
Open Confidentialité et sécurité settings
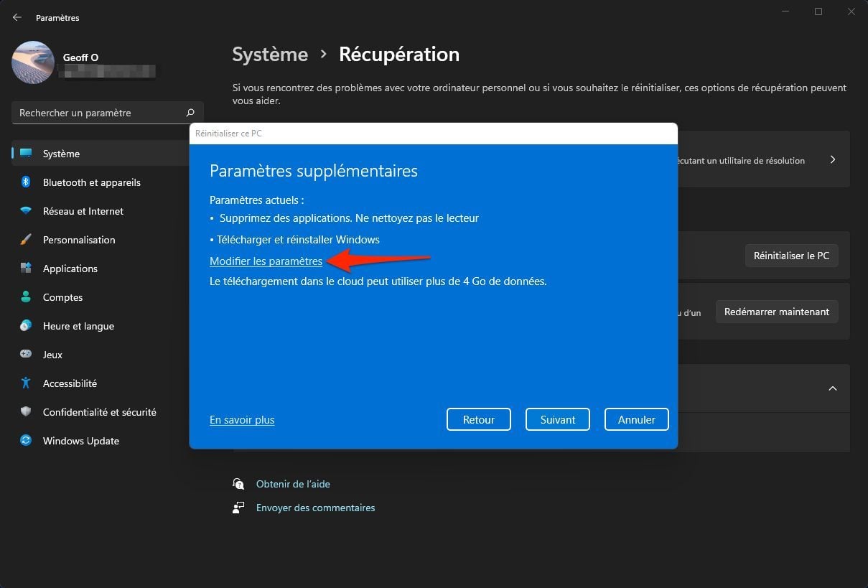(101, 412)
